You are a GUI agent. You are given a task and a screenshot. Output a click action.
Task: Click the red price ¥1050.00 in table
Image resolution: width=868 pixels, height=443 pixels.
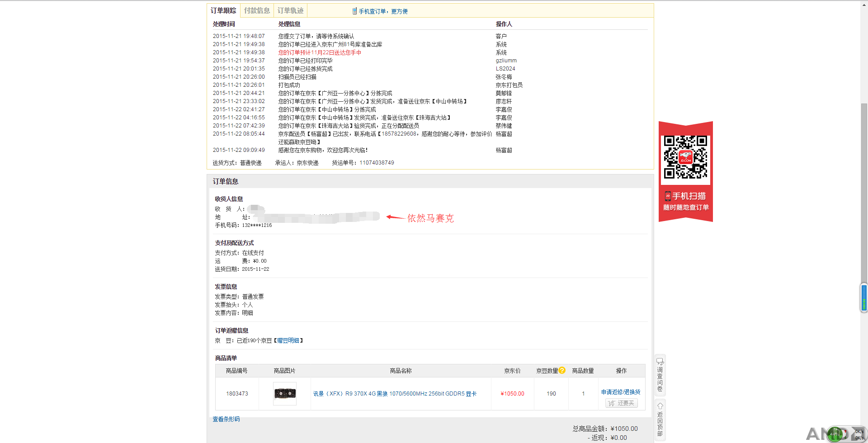click(x=512, y=394)
